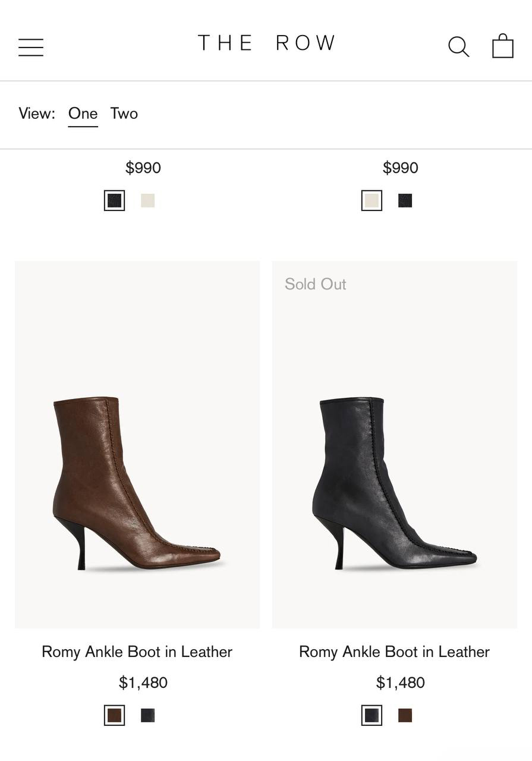Select black swatch under left Romy boot
This screenshot has height=761, width=532.
pyautogui.click(x=148, y=715)
